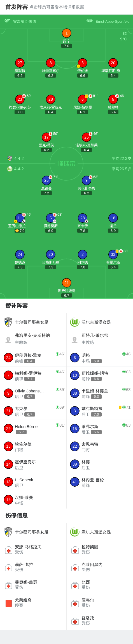Tap substitute 3 戴克斯特拉 entry

[x=100, y=411]
